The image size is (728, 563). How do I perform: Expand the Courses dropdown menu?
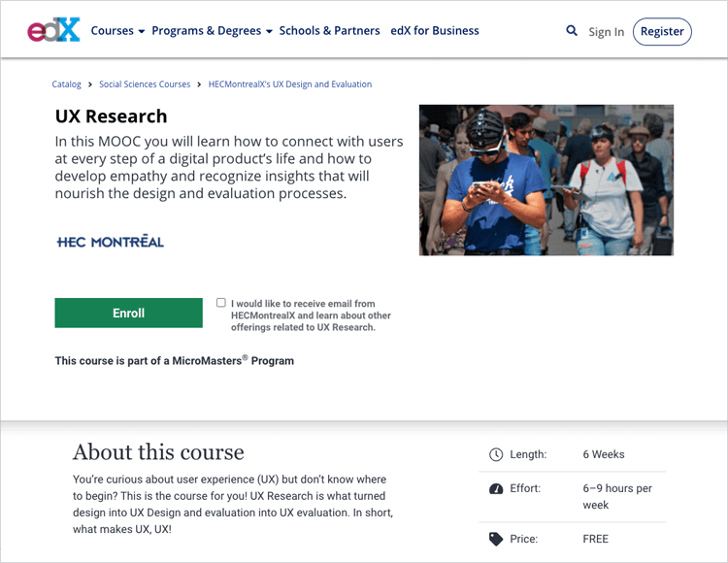tap(117, 31)
